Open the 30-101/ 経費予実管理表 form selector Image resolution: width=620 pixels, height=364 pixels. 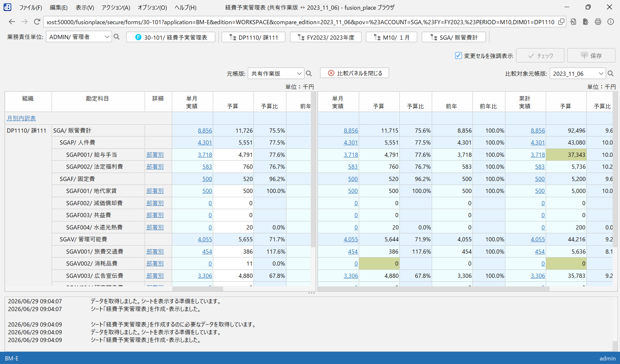point(171,37)
